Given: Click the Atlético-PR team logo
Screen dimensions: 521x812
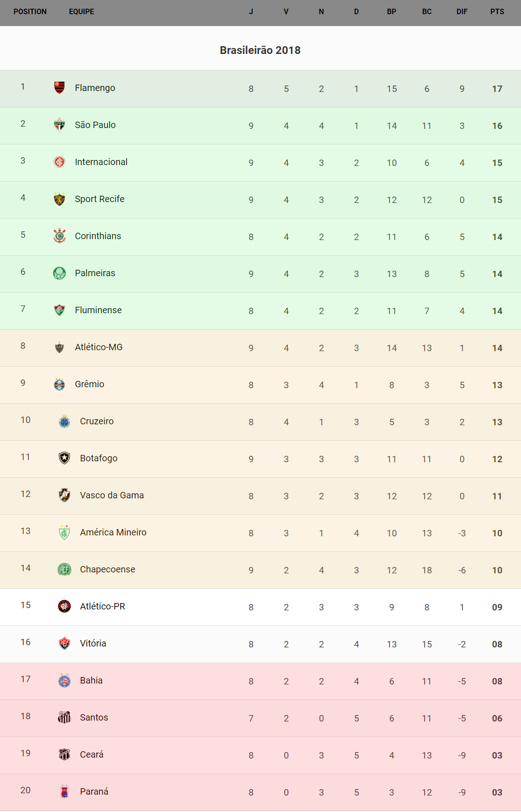Looking at the screenshot, I should (64, 606).
